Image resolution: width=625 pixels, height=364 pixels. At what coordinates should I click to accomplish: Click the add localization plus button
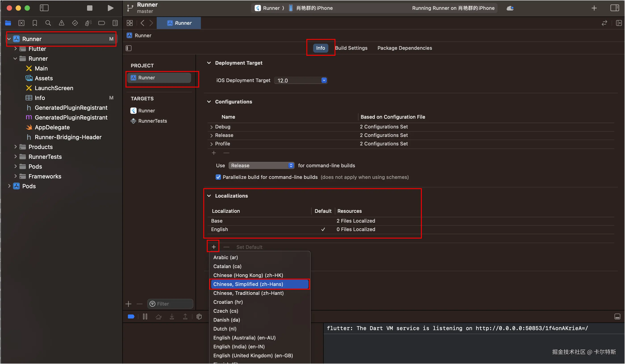point(214,247)
